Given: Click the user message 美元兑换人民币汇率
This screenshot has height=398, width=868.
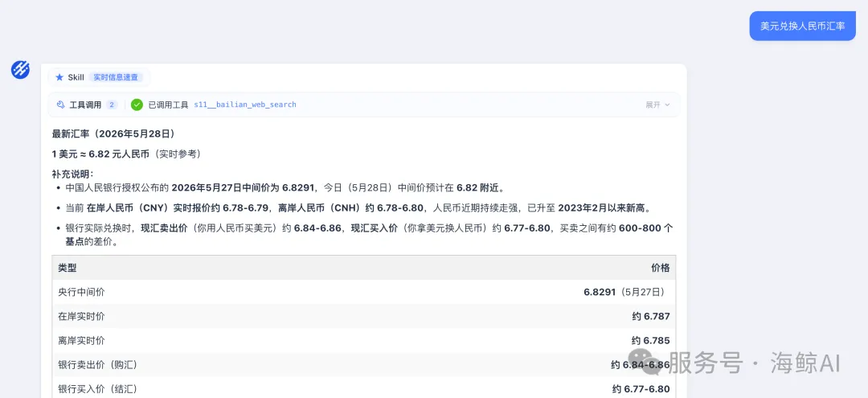Looking at the screenshot, I should tap(803, 26).
